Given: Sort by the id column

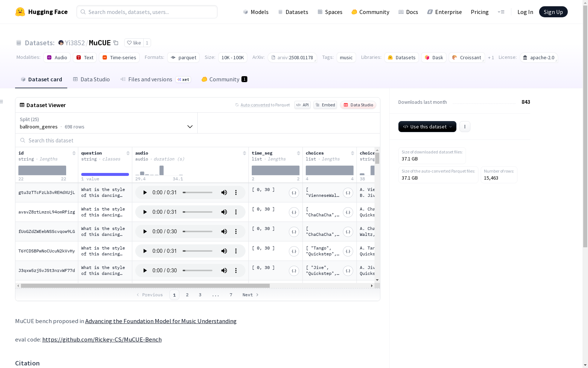Looking at the screenshot, I should tap(74, 153).
